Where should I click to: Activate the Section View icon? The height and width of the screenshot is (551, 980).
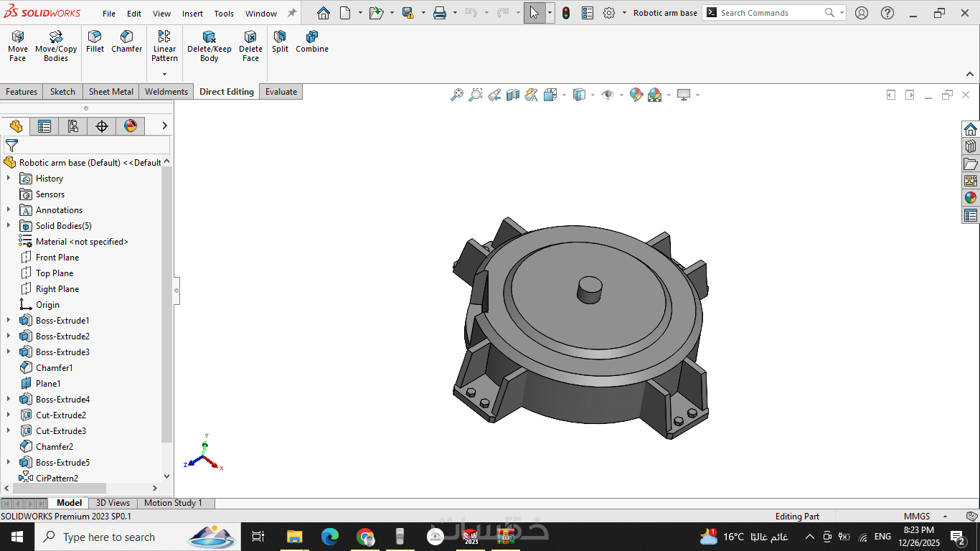[x=512, y=95]
